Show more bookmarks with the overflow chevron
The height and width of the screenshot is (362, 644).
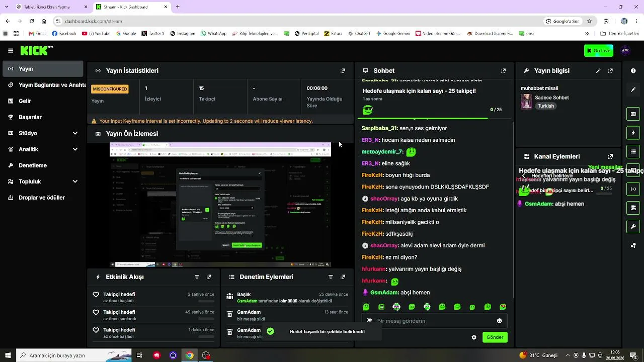click(x=587, y=34)
